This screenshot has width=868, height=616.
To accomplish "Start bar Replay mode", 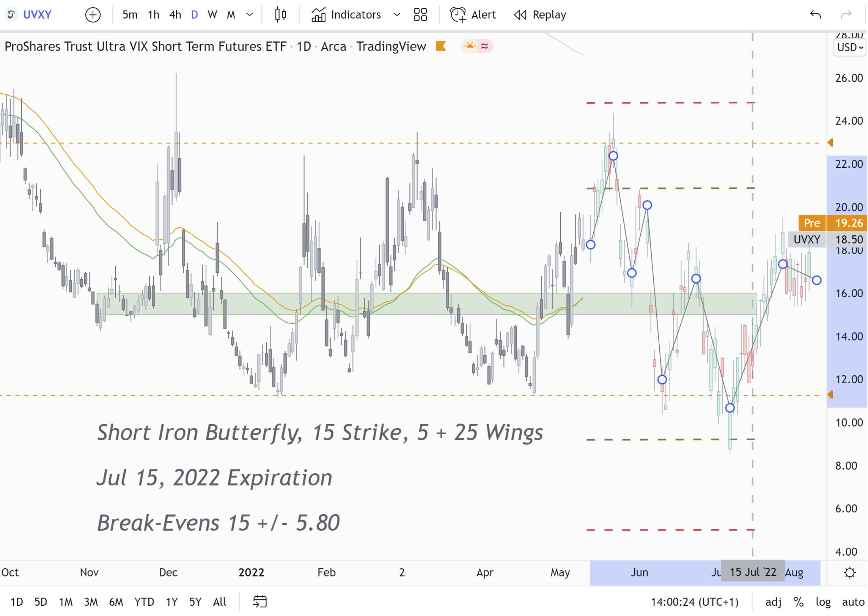I will click(x=540, y=15).
